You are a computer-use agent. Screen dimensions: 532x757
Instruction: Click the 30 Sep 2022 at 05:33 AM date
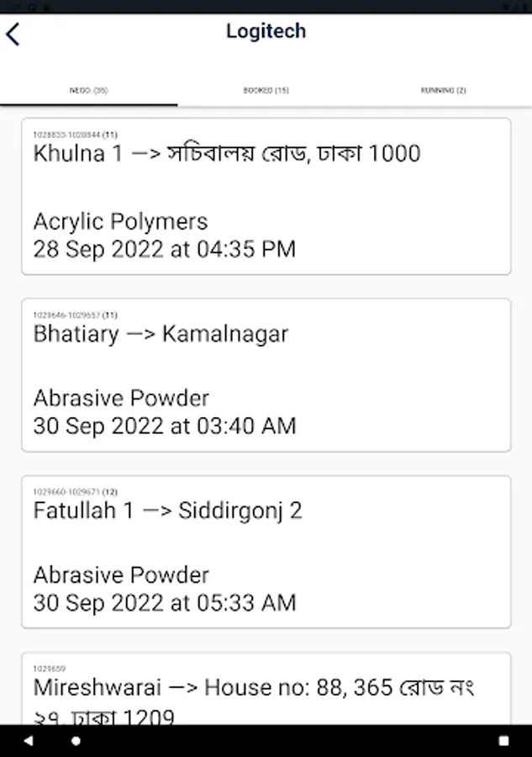click(165, 603)
